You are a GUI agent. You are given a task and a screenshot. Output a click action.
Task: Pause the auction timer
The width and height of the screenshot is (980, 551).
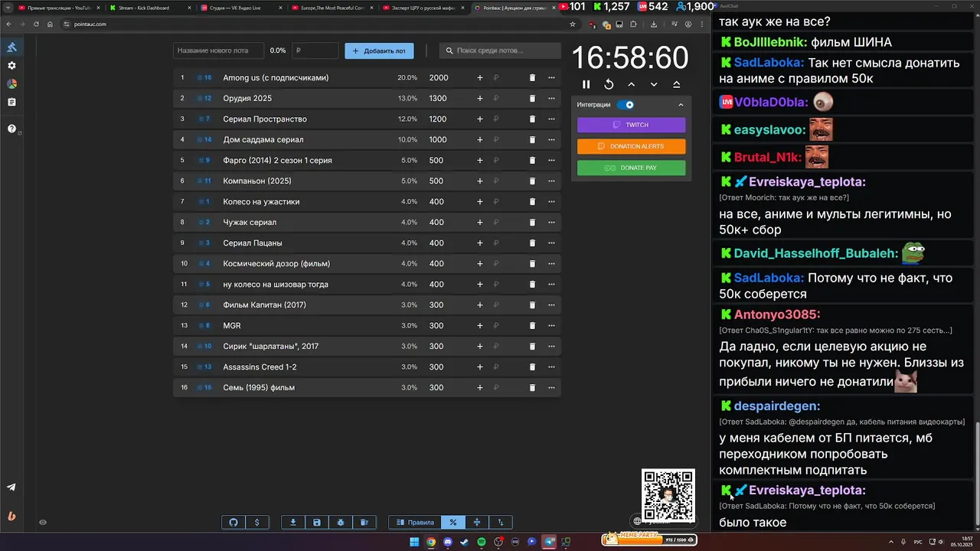pyautogui.click(x=586, y=84)
